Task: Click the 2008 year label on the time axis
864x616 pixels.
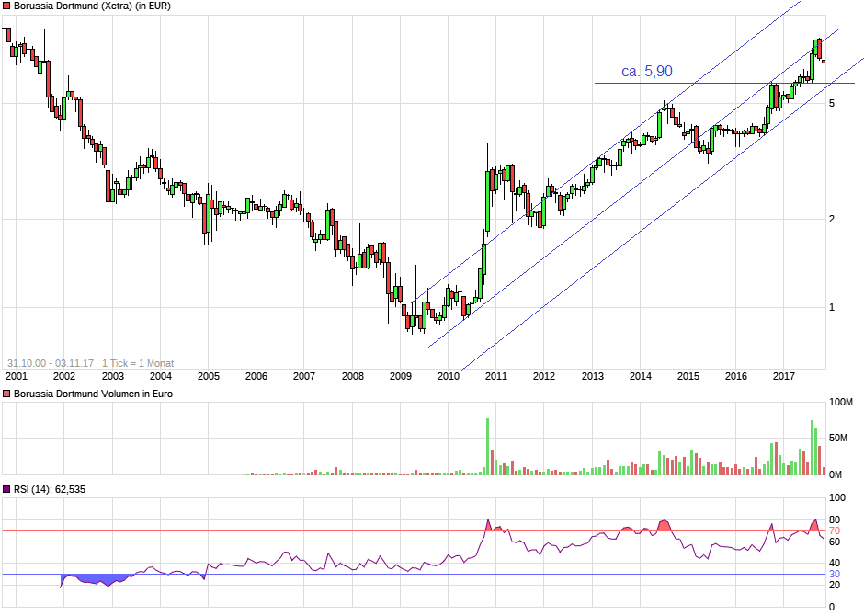Action: pyautogui.click(x=353, y=376)
